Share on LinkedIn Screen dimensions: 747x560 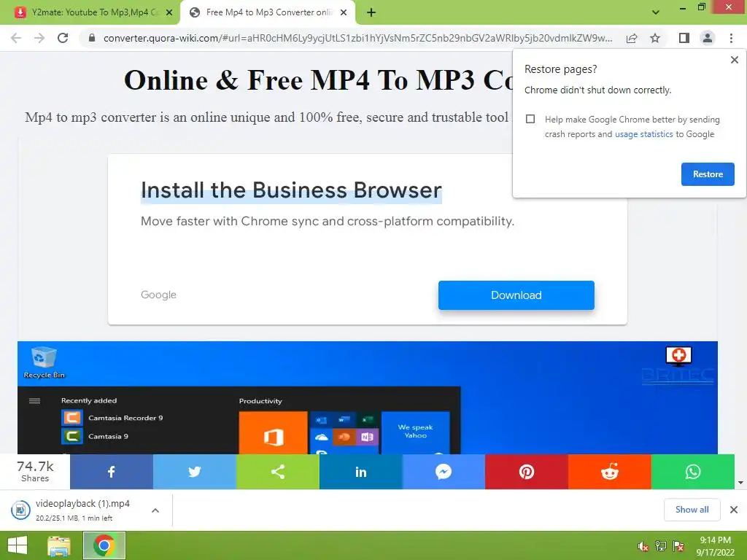point(360,472)
